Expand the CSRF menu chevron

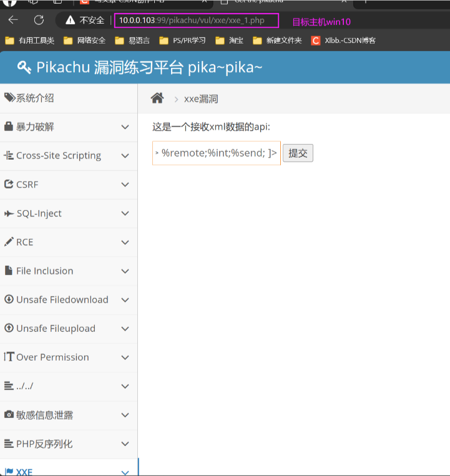[125, 185]
